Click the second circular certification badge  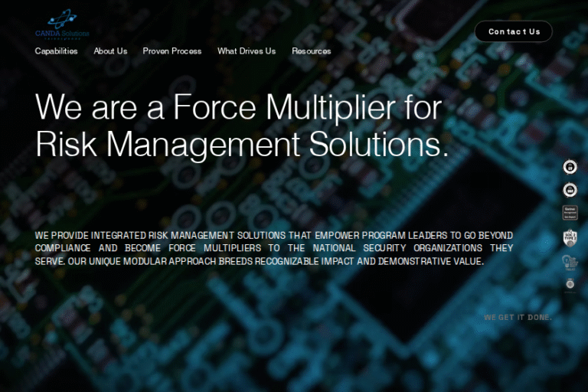pos(570,190)
